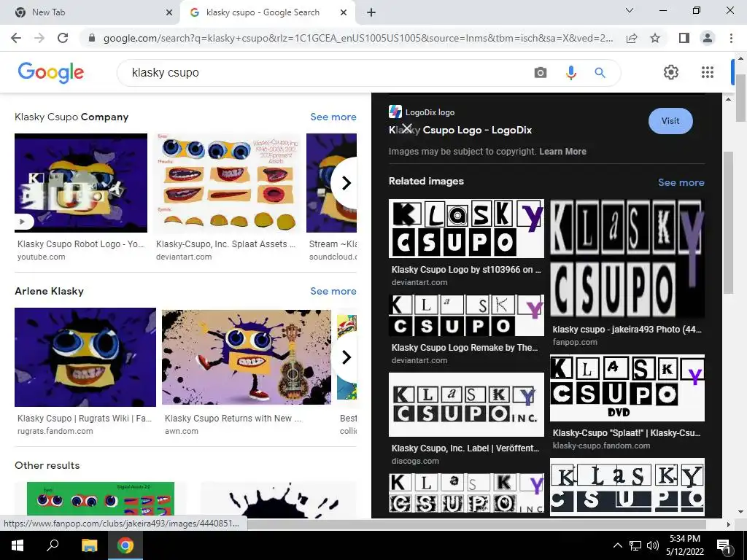Image resolution: width=747 pixels, height=560 pixels.
Task: Open Windows taskbar search
Action: (x=53, y=545)
